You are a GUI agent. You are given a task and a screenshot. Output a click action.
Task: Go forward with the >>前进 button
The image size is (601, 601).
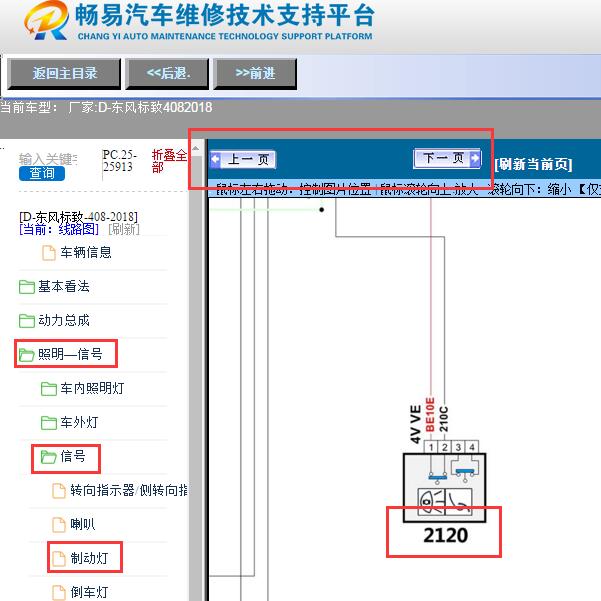255,74
